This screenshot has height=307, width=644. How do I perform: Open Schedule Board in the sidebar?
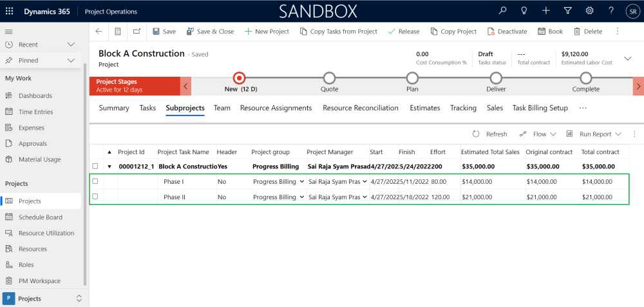(x=41, y=217)
